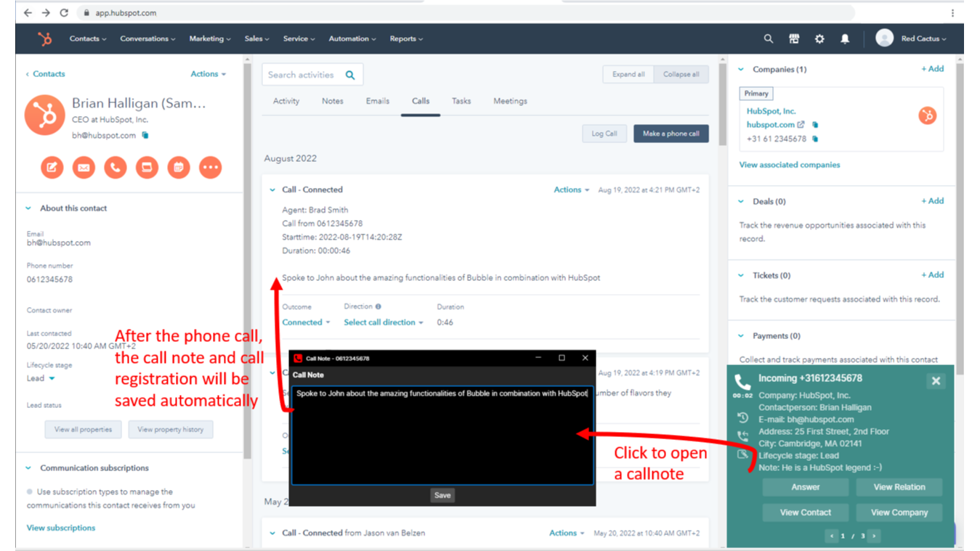Image resolution: width=980 pixels, height=551 pixels.
Task: Open the Select call direction dropdown
Action: click(384, 322)
